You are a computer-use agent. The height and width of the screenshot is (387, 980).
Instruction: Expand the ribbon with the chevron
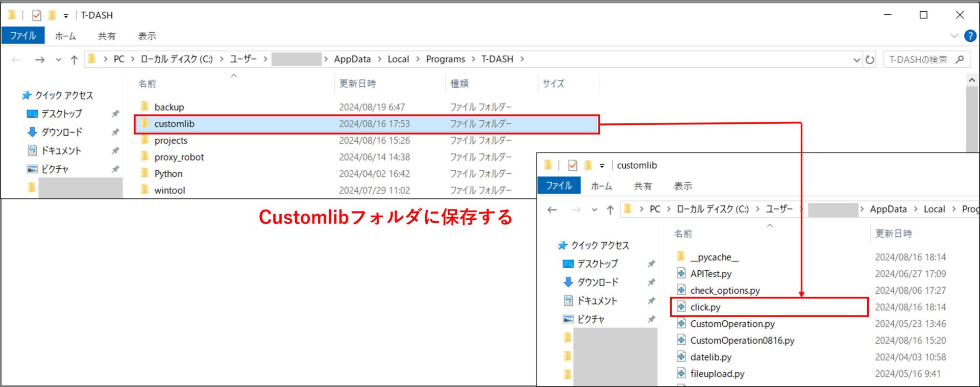954,36
